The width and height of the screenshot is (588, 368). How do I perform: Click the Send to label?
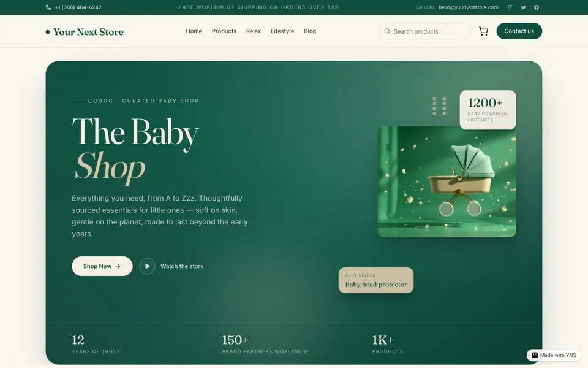424,7
